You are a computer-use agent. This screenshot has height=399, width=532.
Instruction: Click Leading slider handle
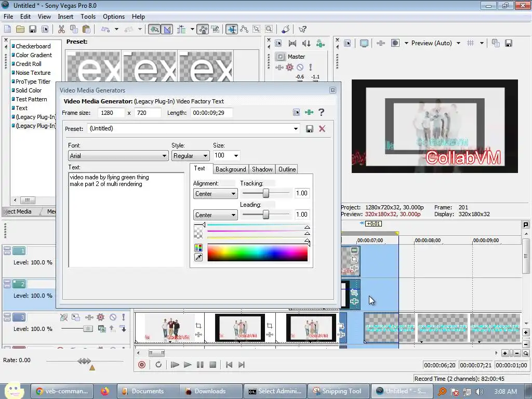point(266,215)
